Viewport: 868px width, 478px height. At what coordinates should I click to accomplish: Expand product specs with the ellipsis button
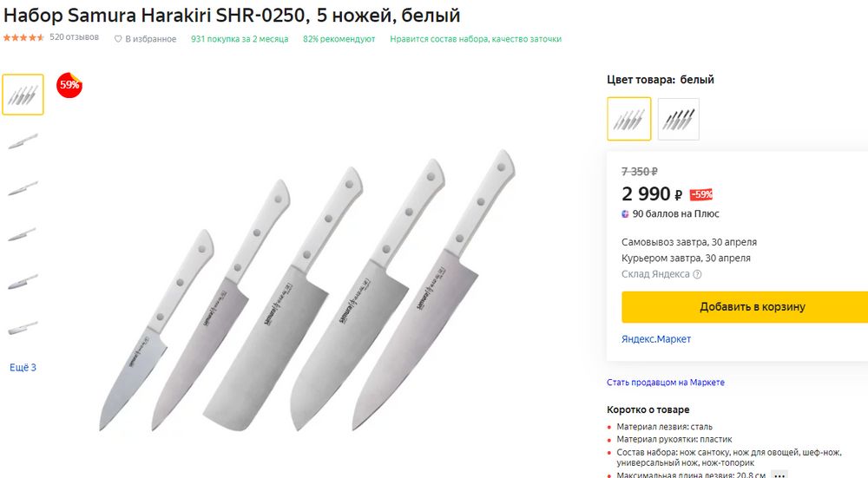click(779, 475)
